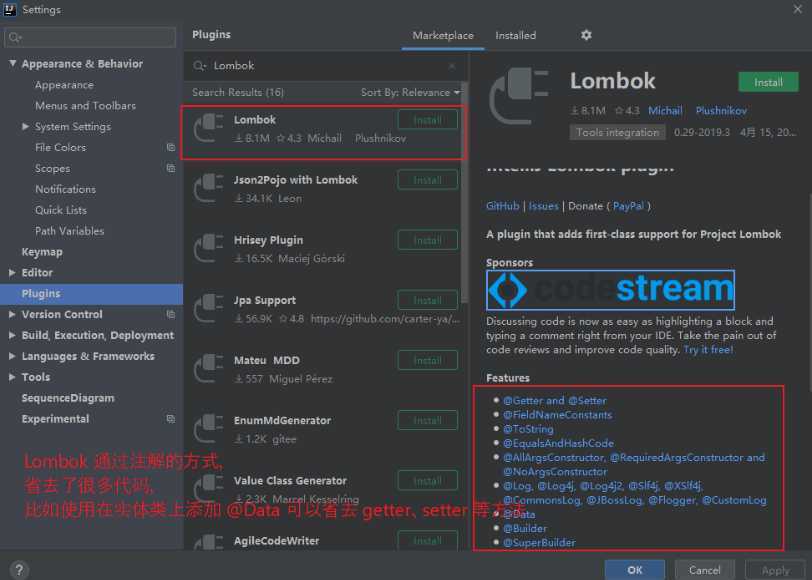Click the Jpa Support plugin icon
This screenshot has height=580, width=812.
coord(208,308)
